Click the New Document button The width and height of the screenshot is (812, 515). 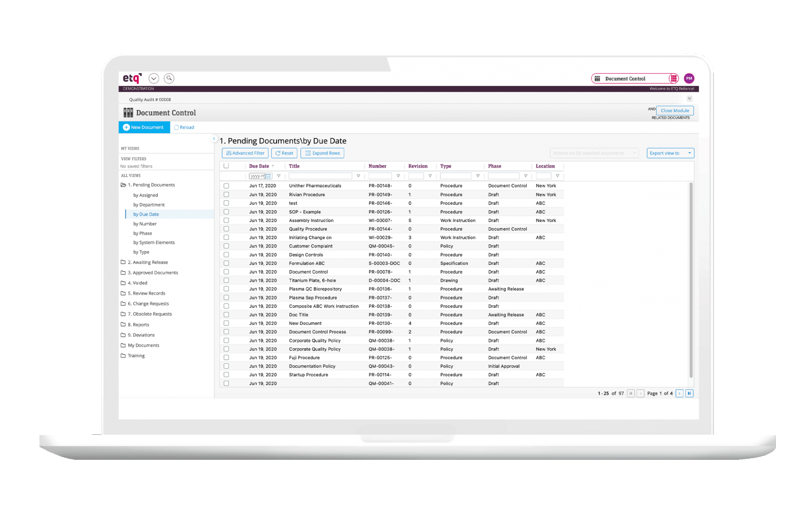[144, 127]
